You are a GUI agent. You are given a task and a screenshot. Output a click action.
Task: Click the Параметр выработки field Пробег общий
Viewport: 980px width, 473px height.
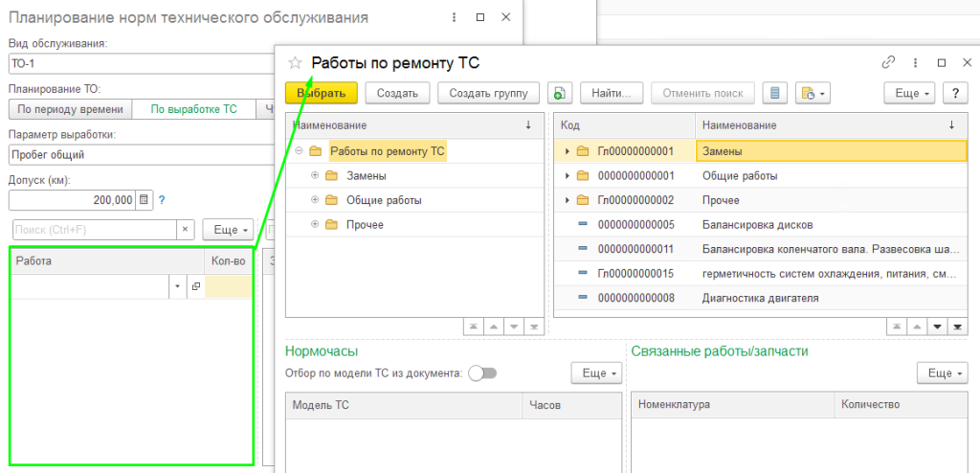[x=142, y=154]
